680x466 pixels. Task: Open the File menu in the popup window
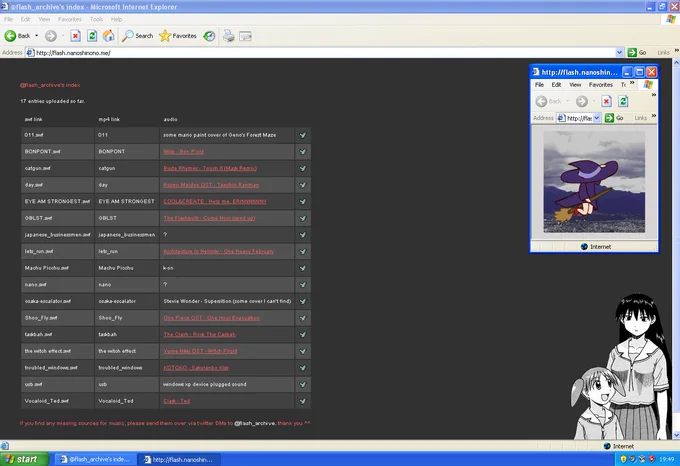pos(539,85)
